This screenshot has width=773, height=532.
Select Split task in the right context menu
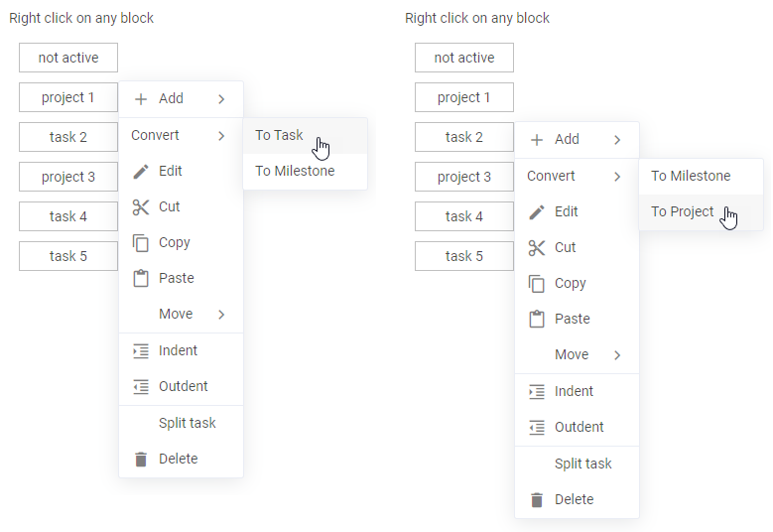(583, 464)
